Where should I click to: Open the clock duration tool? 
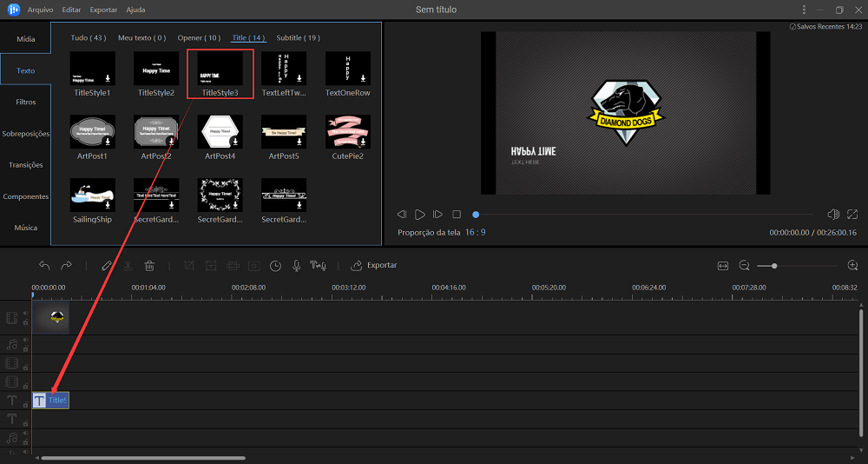(x=275, y=266)
